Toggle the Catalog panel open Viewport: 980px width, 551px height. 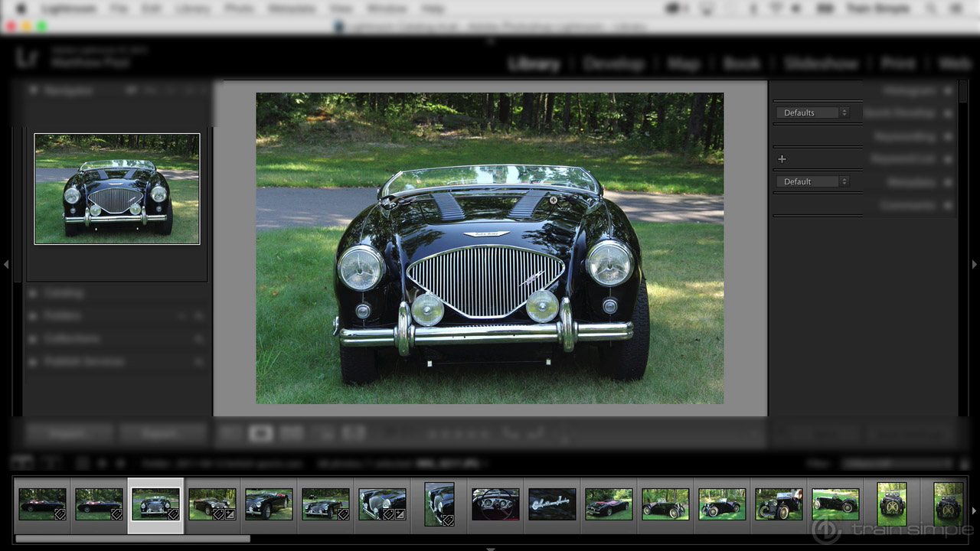[x=64, y=292]
